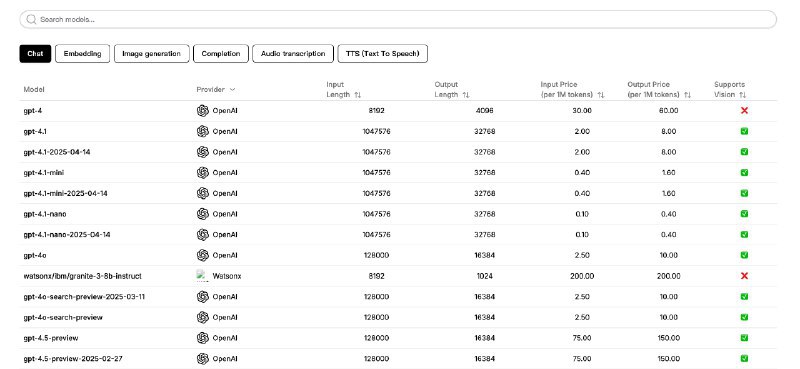Viewport: 800px width, 369px height.
Task: Select the Image generation tab
Action: 152,54
